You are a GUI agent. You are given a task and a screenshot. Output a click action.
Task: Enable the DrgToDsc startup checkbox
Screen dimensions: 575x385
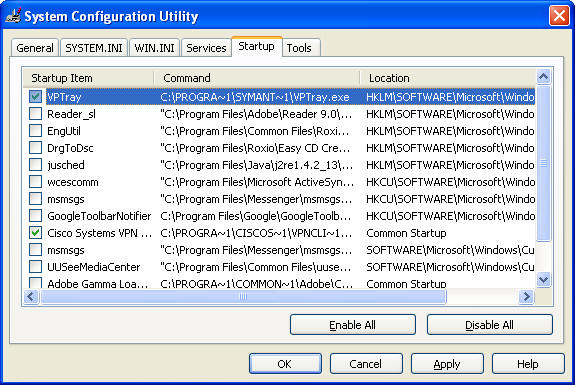tap(35, 148)
